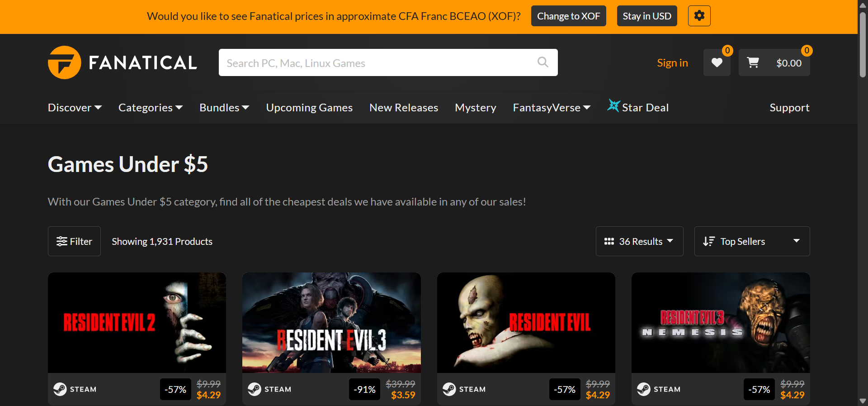This screenshot has height=406, width=868.
Task: Open the Filter panel
Action: pyautogui.click(x=74, y=241)
